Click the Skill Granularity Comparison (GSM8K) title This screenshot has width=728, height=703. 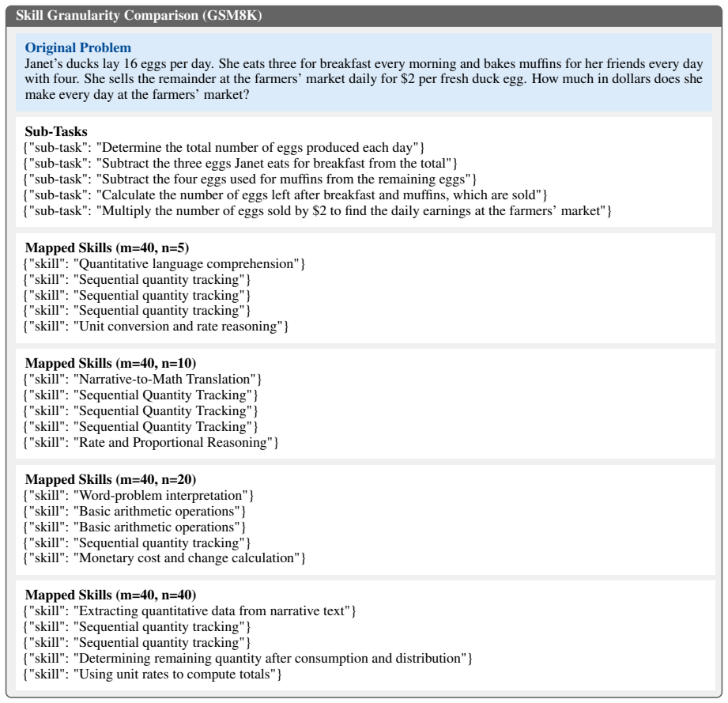click(139, 15)
